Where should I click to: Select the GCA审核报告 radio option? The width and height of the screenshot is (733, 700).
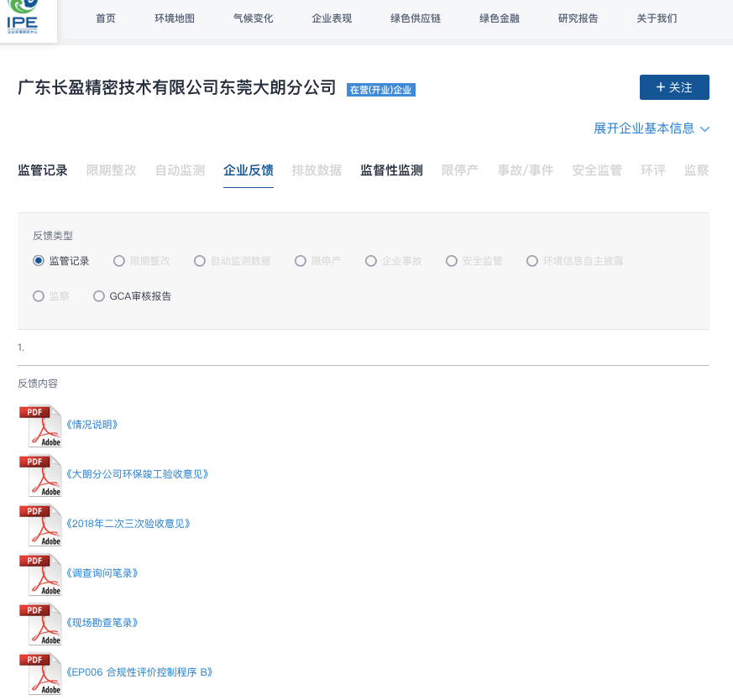(x=98, y=296)
